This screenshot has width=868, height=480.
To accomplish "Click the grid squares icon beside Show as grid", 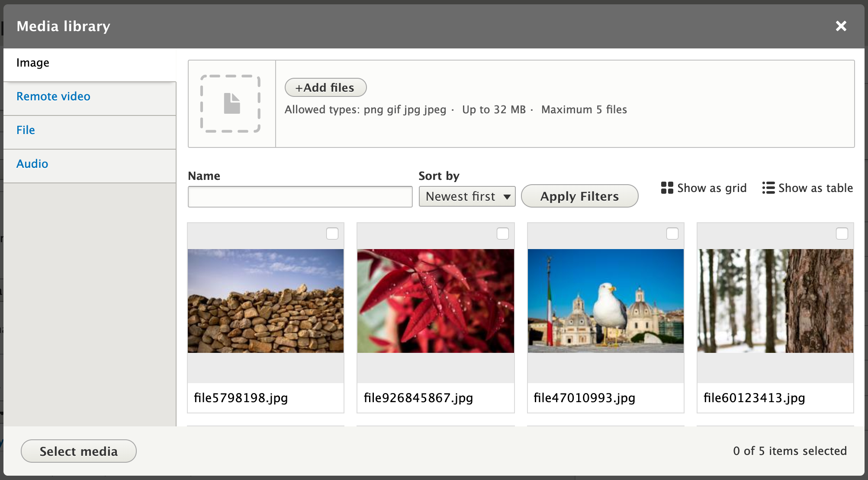I will [666, 188].
